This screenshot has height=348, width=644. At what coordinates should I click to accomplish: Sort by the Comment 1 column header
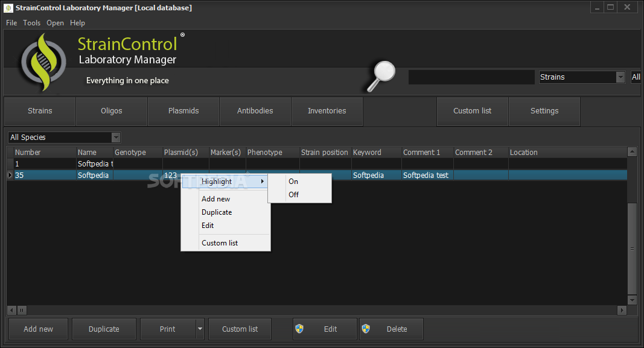[x=427, y=152]
